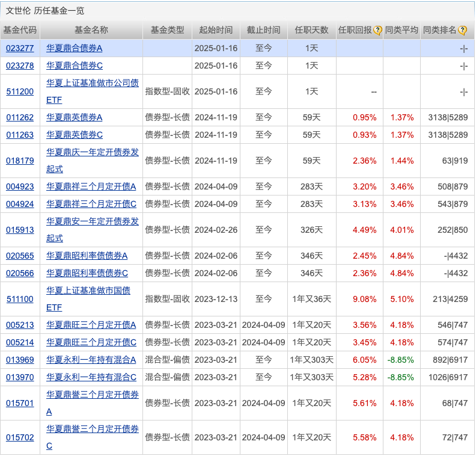Open fund code 020565 link
Viewport: 476px width, 456px height.
[x=20, y=256]
